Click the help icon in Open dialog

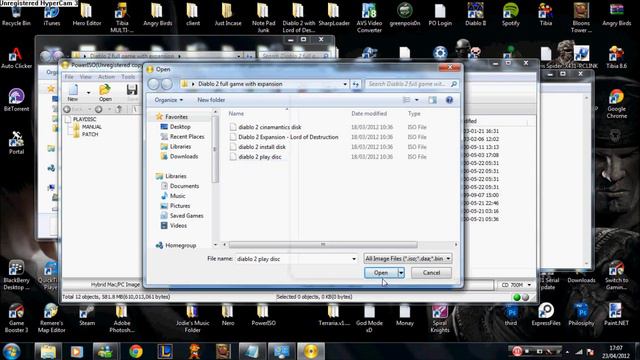tap(449, 100)
